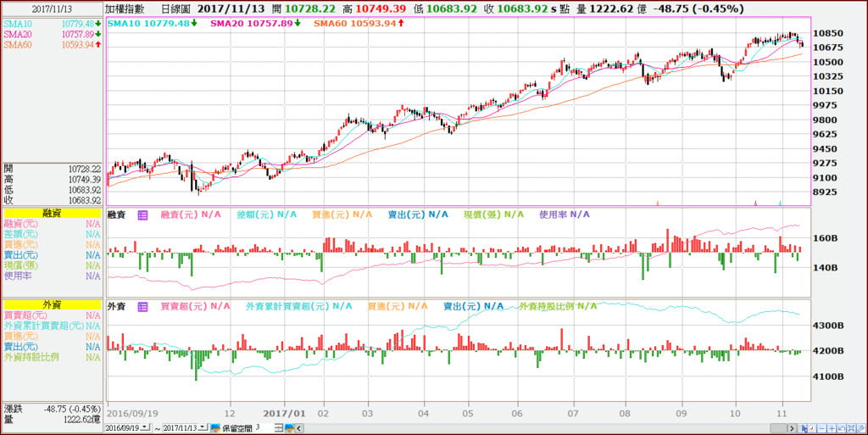
Task: Click the 10850 price axis label
Action: coord(829,33)
